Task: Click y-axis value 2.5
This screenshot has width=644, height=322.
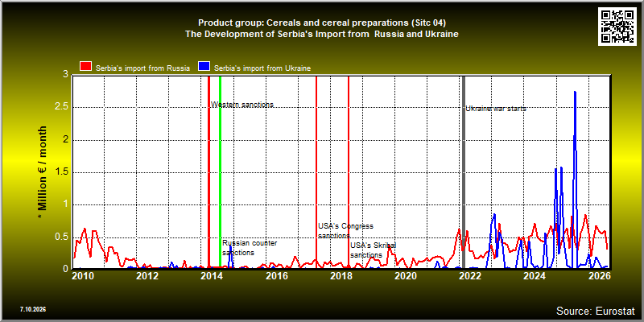Action: (62, 107)
